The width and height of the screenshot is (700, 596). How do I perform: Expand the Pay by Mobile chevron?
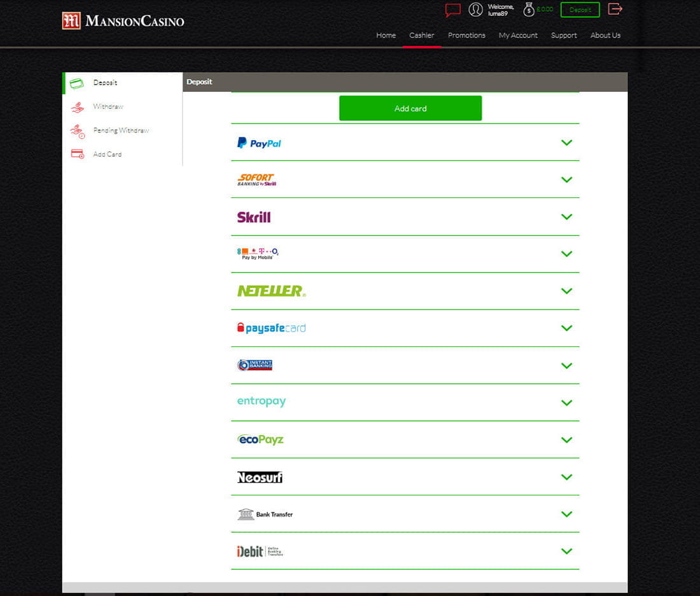[566, 254]
